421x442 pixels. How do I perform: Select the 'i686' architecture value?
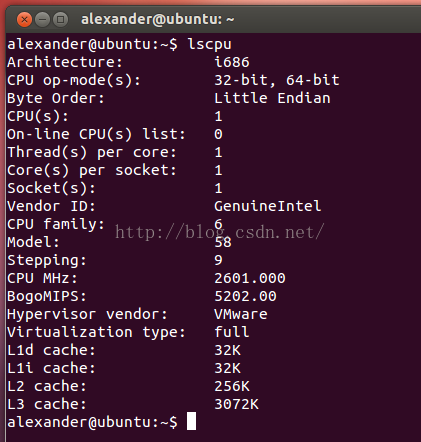232,62
